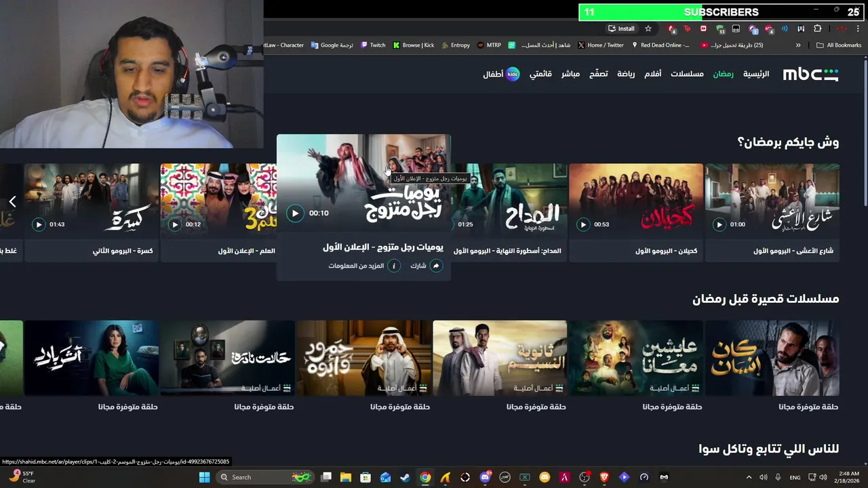Open the Chrome three-dot menu
The image size is (868, 488).
(858, 28)
